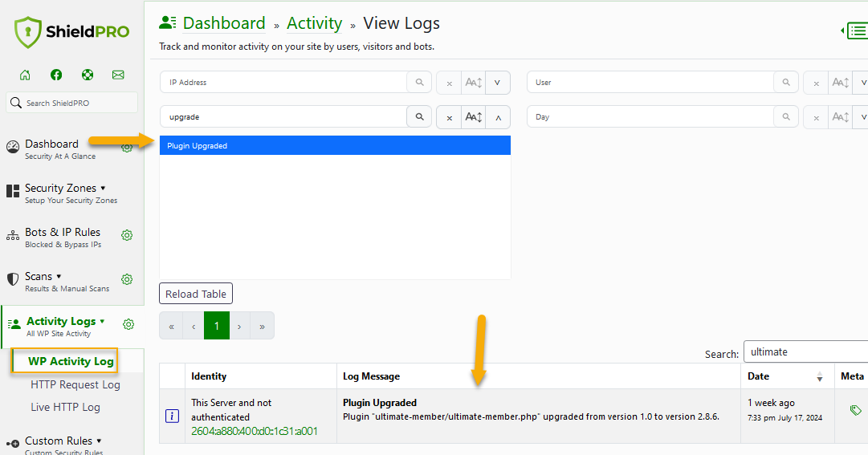The height and width of the screenshot is (455, 868).
Task: Select page 1 in pagination
Action: (x=217, y=326)
